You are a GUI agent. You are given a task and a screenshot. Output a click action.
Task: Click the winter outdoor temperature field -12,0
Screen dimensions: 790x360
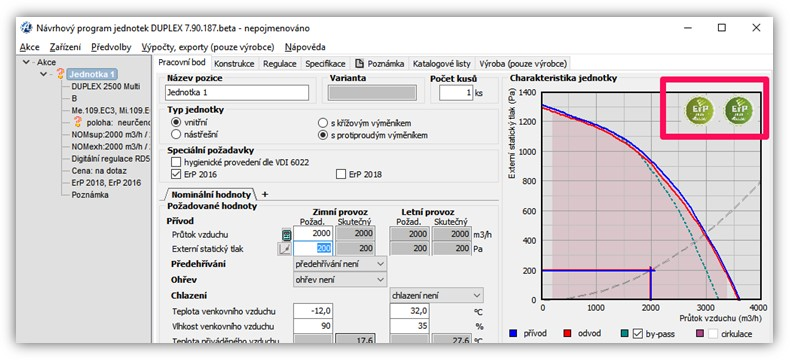tap(313, 311)
